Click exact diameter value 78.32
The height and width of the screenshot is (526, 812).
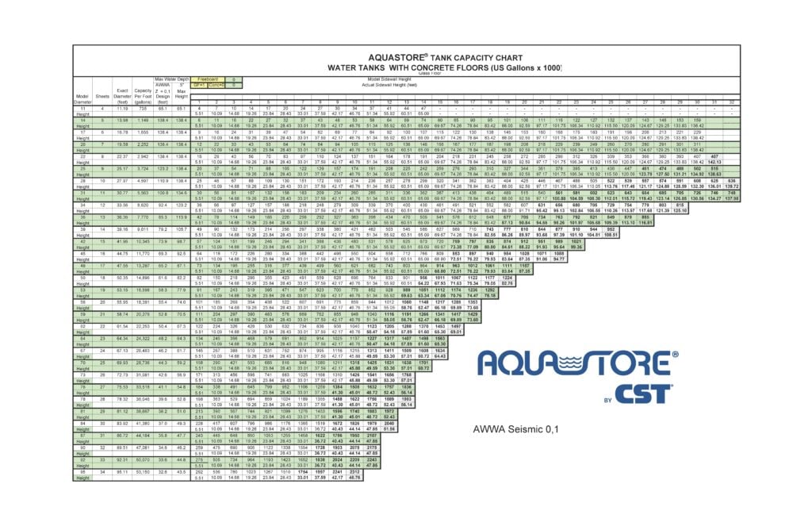122,400
